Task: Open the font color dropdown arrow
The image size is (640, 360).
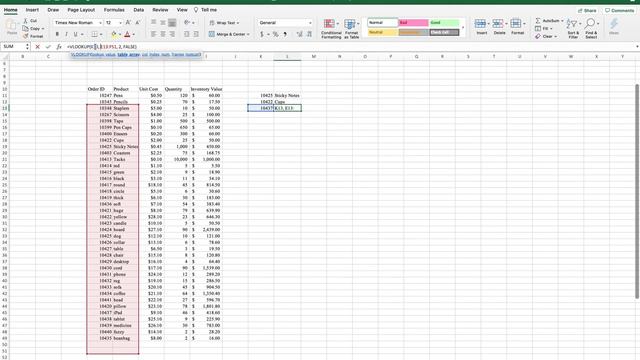Action: point(133,35)
